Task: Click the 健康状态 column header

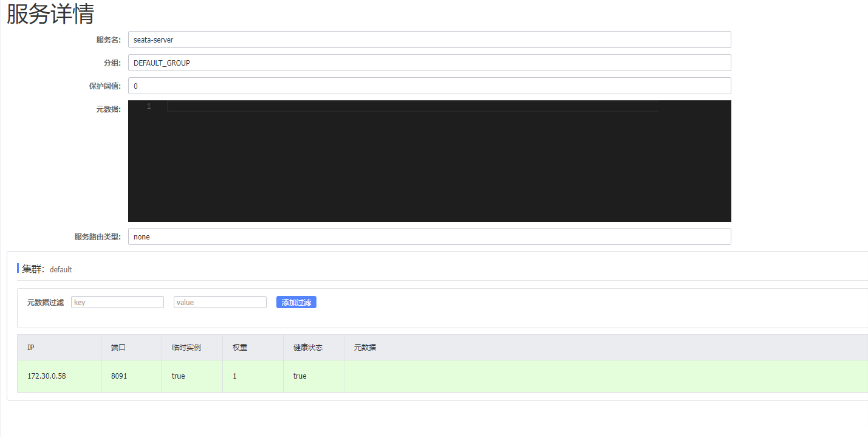Action: tap(306, 347)
